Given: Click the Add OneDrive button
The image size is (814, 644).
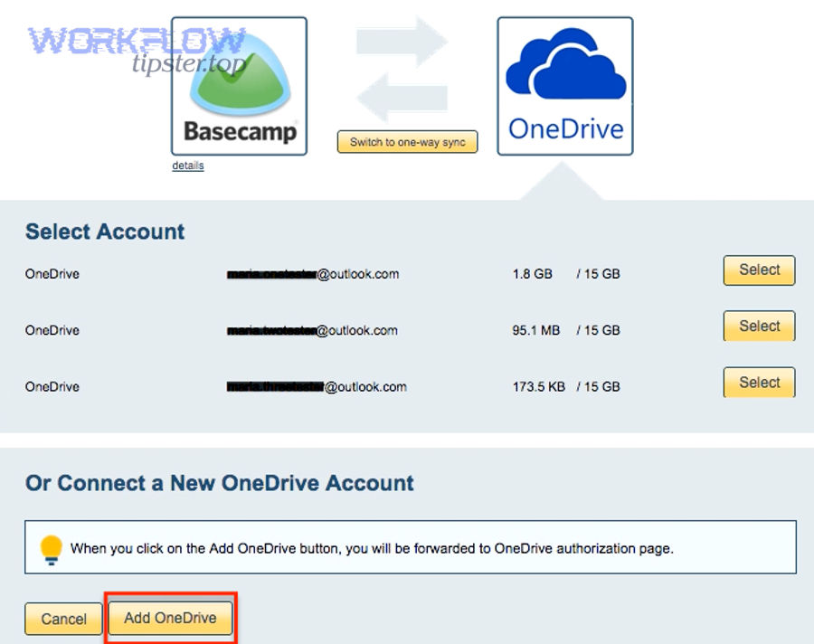Looking at the screenshot, I should [x=170, y=618].
